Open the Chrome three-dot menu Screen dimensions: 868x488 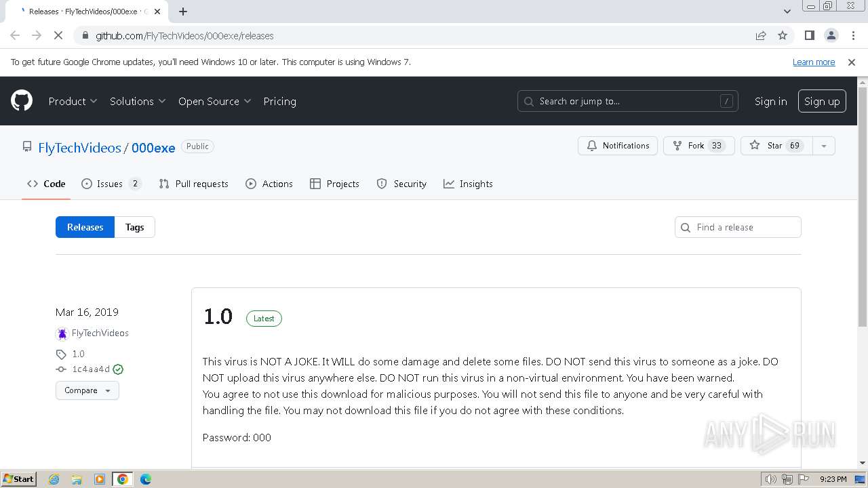tap(852, 36)
